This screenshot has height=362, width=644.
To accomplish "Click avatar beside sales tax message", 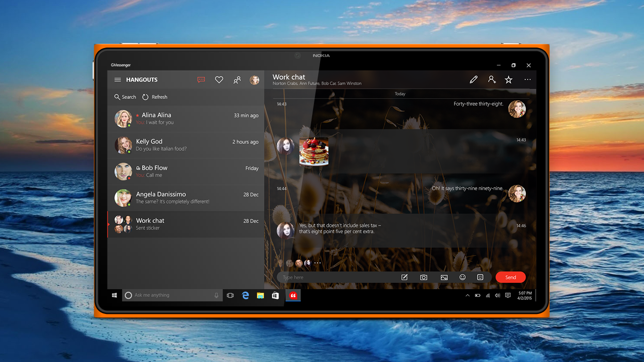I will 285,230.
